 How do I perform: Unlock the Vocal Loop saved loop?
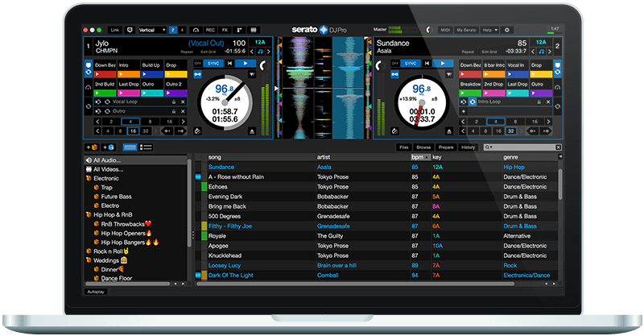174,102
